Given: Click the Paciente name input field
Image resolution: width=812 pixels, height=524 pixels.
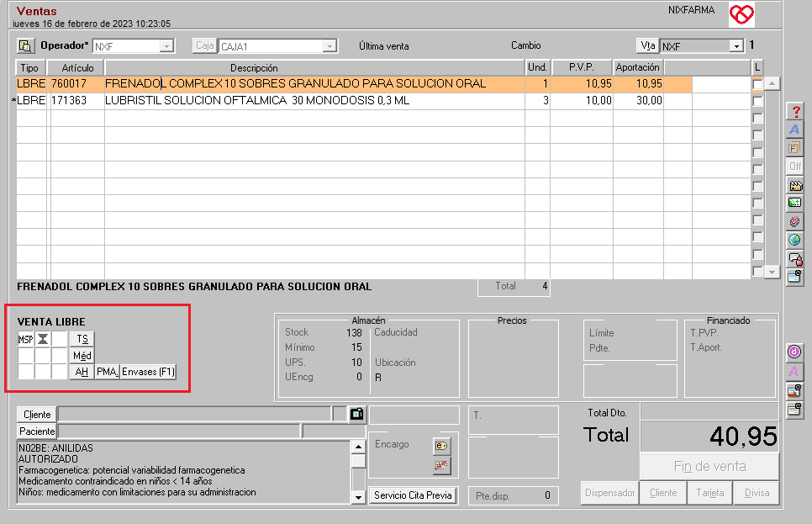Looking at the screenshot, I should click(179, 431).
